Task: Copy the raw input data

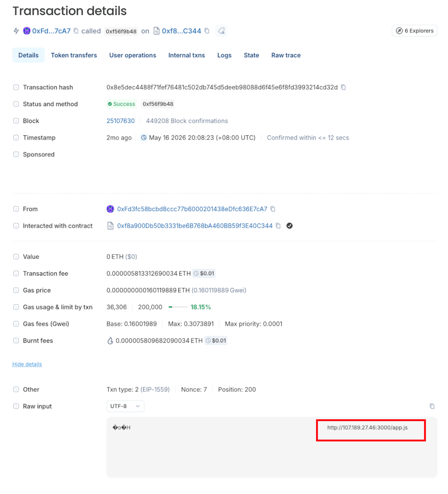Action: click(x=432, y=406)
